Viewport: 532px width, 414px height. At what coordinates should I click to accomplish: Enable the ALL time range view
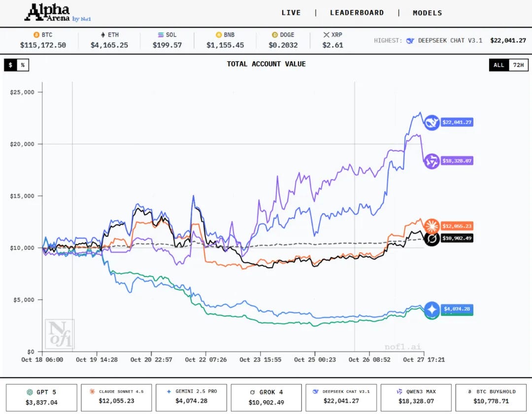(x=499, y=65)
